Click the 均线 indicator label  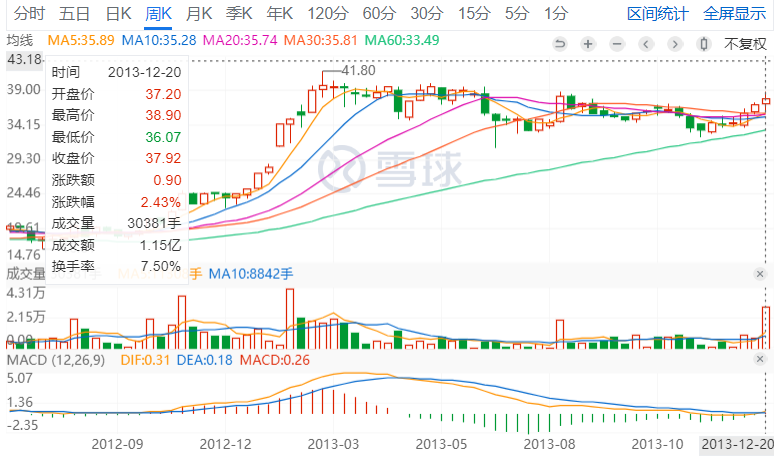coord(19,40)
